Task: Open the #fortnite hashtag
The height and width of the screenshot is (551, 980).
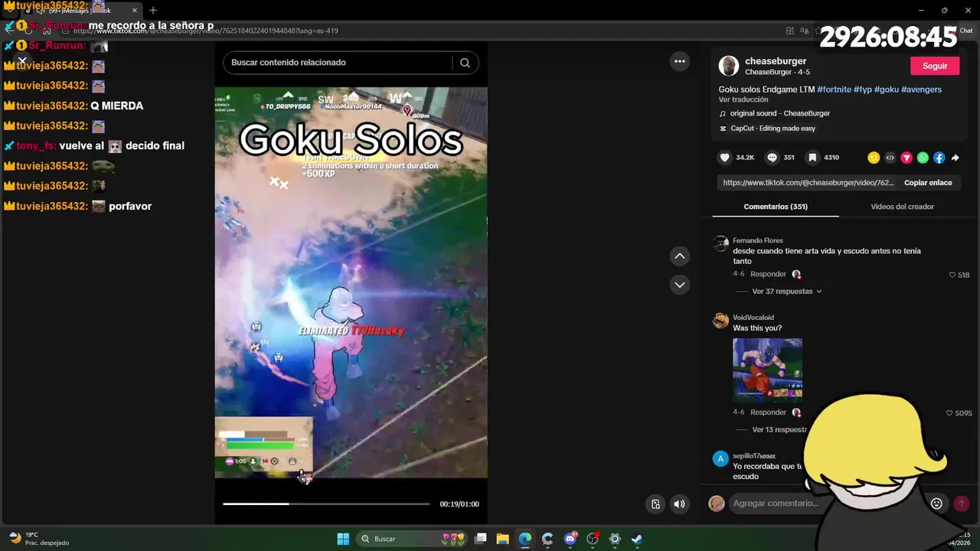Action: point(834,90)
